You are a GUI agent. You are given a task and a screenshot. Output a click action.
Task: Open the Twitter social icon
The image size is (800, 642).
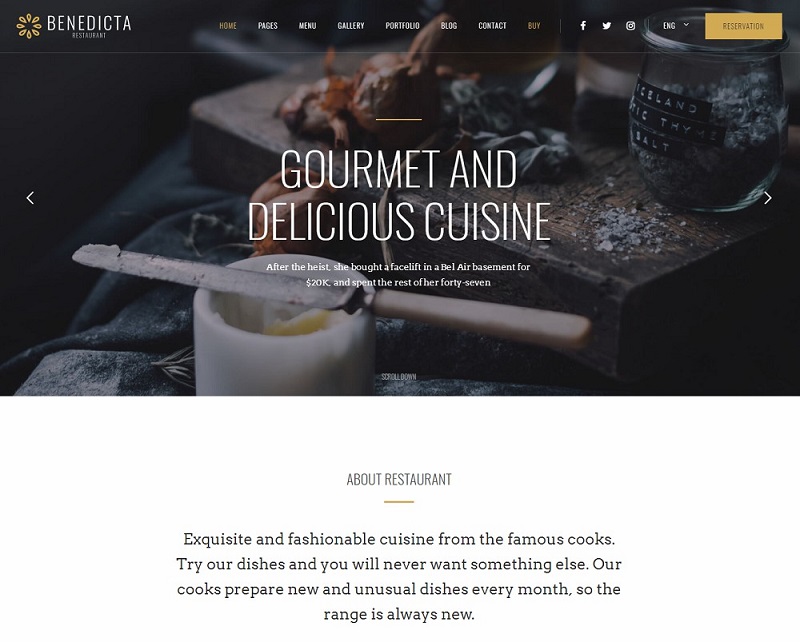[x=607, y=26]
